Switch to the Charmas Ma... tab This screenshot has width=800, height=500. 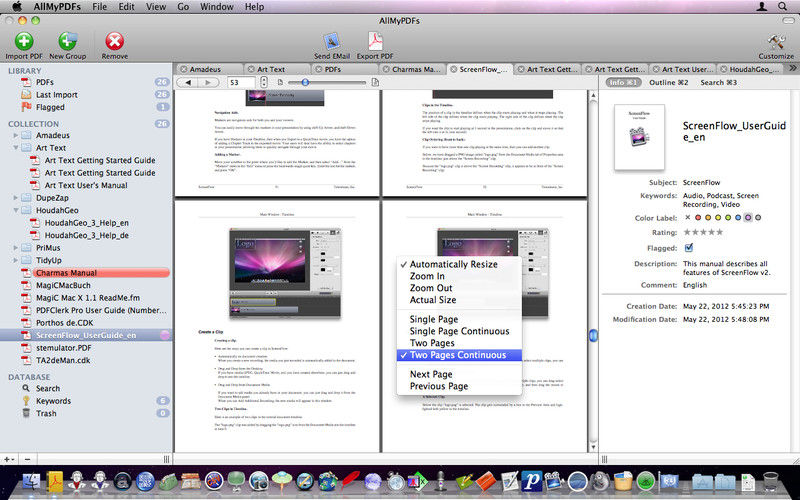pyautogui.click(x=411, y=69)
